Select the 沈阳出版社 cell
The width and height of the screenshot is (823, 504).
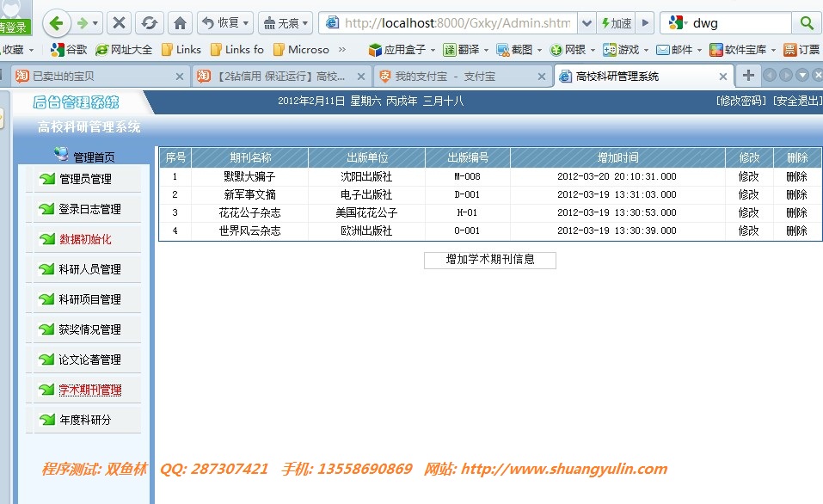click(x=366, y=176)
